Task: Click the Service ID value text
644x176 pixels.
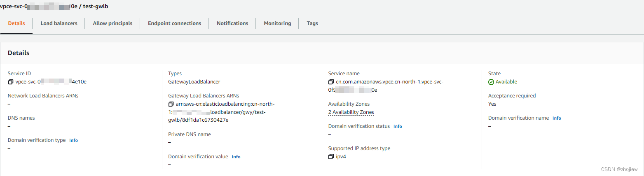Action: (x=51, y=82)
